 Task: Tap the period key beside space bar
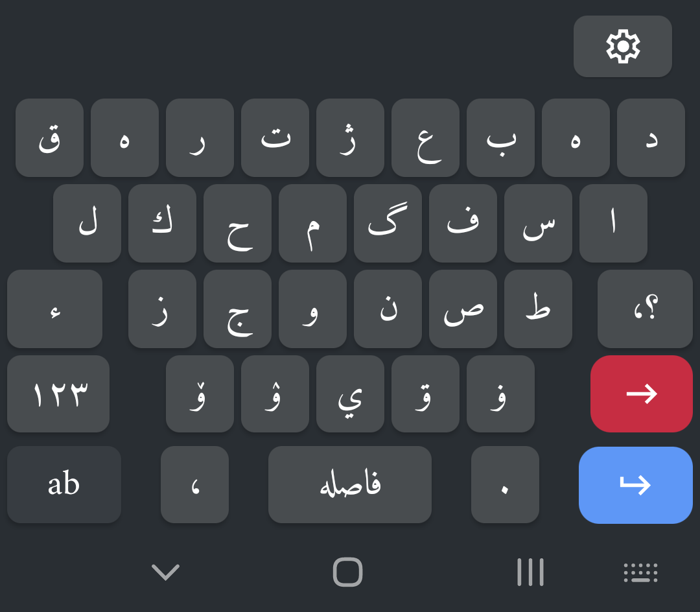point(505,484)
